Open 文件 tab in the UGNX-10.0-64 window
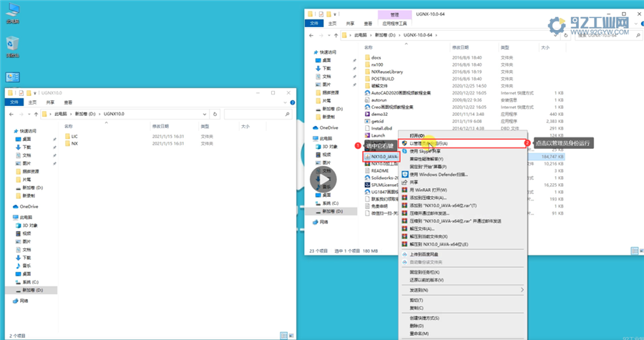Image resolution: width=644 pixels, height=340 pixels. click(x=314, y=24)
